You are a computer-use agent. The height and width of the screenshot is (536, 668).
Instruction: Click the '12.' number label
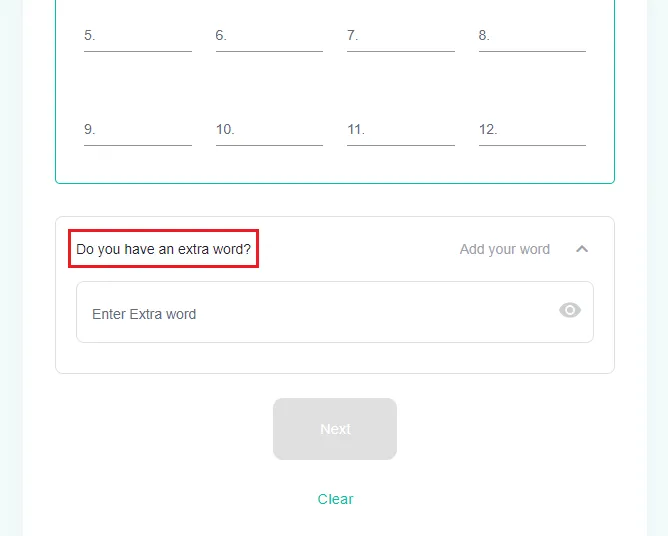point(488,130)
